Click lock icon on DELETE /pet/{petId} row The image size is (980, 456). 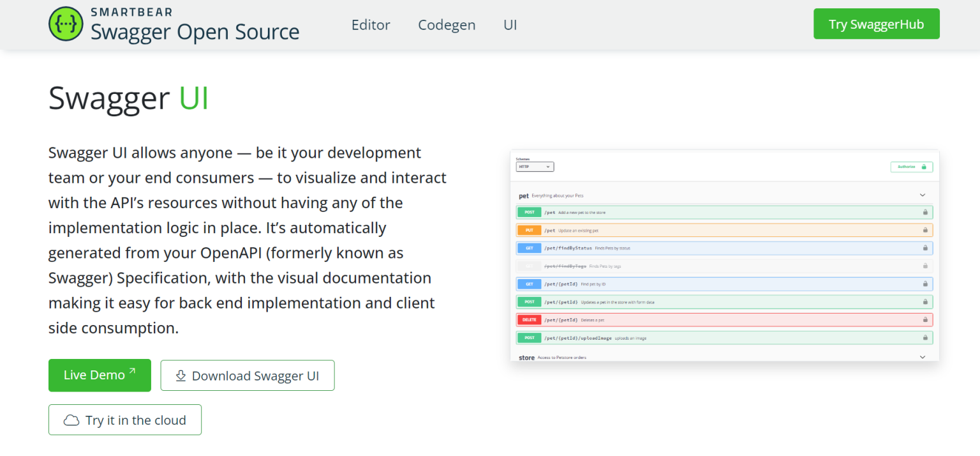point(924,319)
